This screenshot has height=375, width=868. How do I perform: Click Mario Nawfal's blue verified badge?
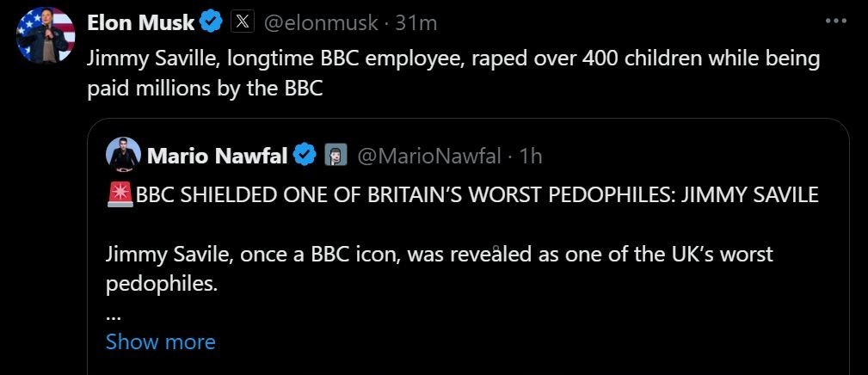point(305,156)
